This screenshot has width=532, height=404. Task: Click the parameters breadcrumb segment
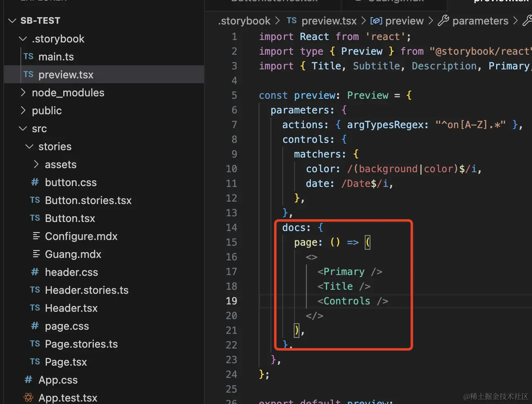click(x=480, y=21)
